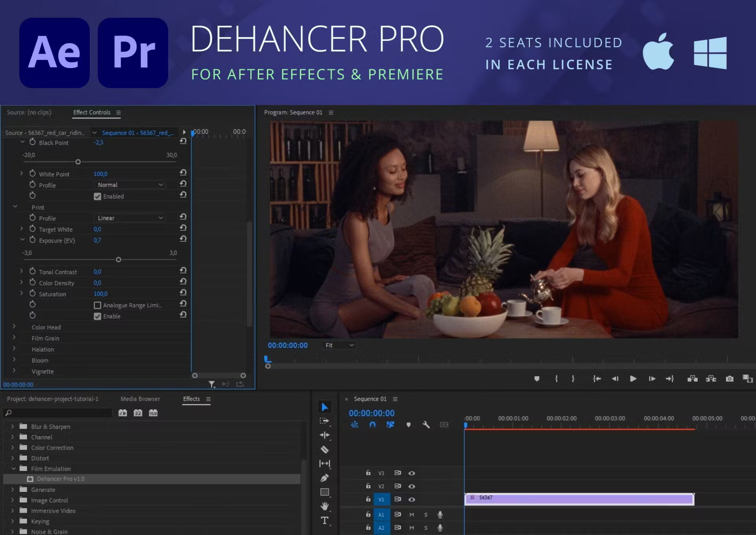Select Normal from the Profile dropdown
The image size is (756, 535).
127,185
